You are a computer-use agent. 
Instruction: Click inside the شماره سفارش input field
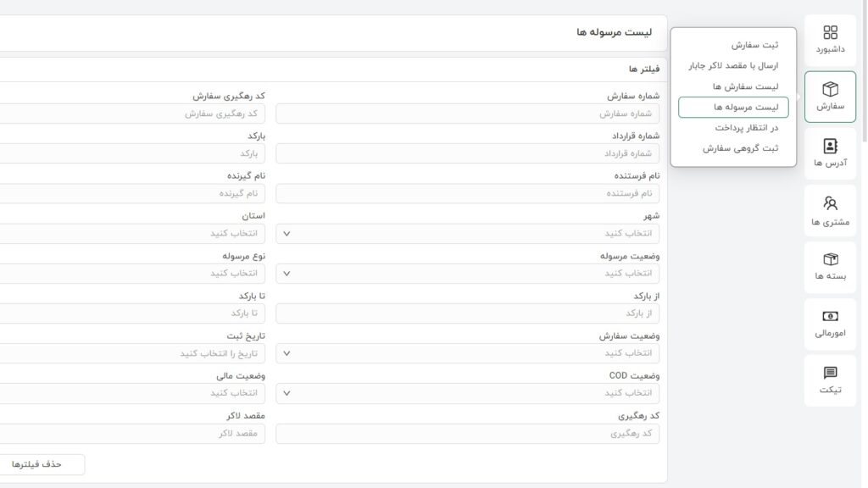coord(468,114)
